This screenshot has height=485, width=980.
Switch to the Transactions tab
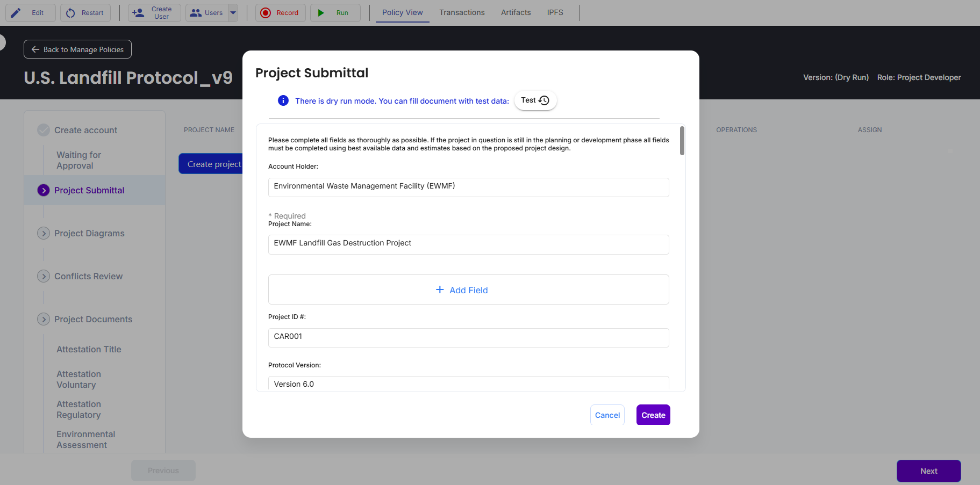tap(462, 12)
